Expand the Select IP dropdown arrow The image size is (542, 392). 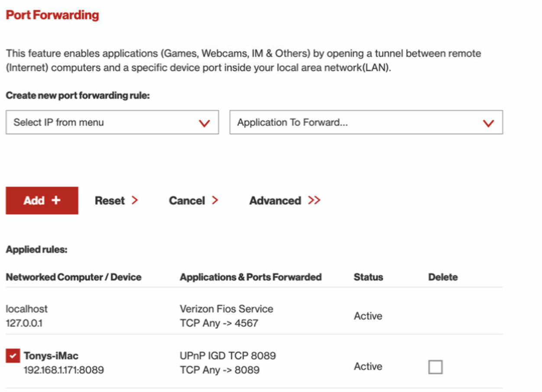204,123
